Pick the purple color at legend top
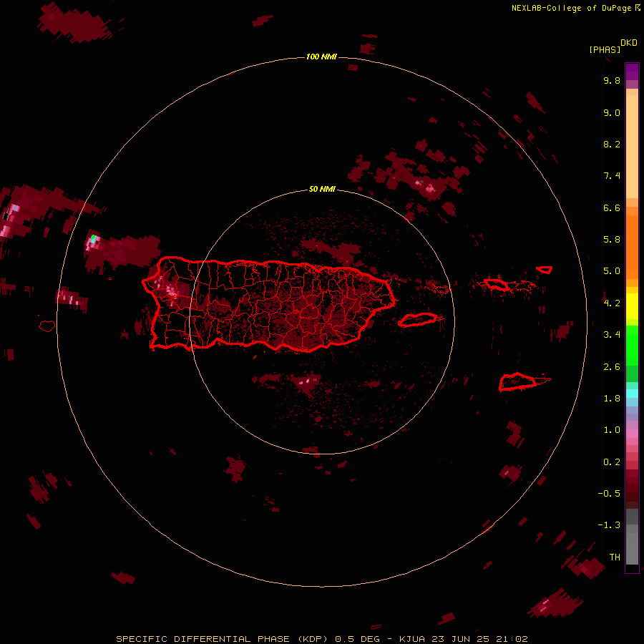 (x=632, y=71)
